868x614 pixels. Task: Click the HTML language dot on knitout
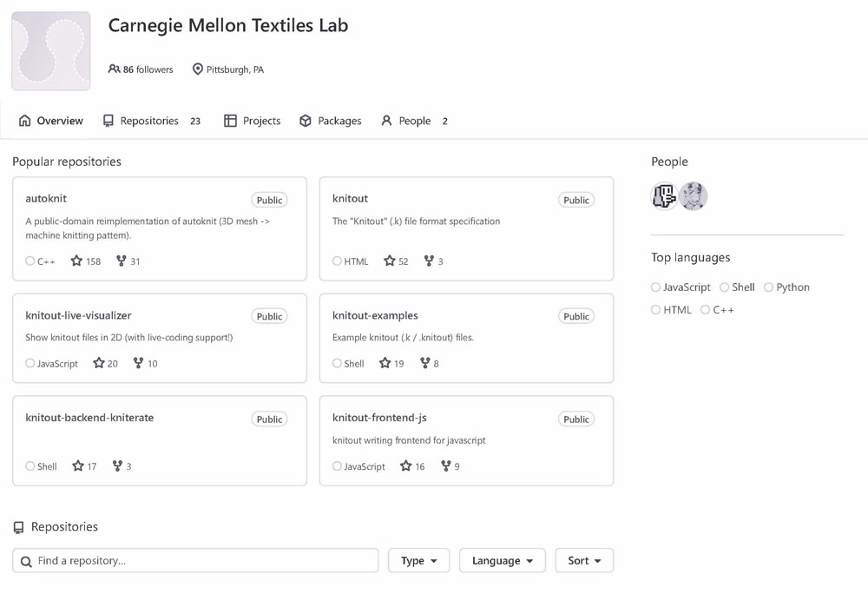[x=337, y=261]
